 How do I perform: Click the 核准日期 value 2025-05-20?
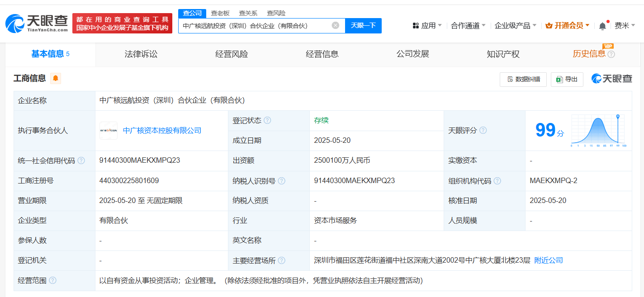[548, 200]
